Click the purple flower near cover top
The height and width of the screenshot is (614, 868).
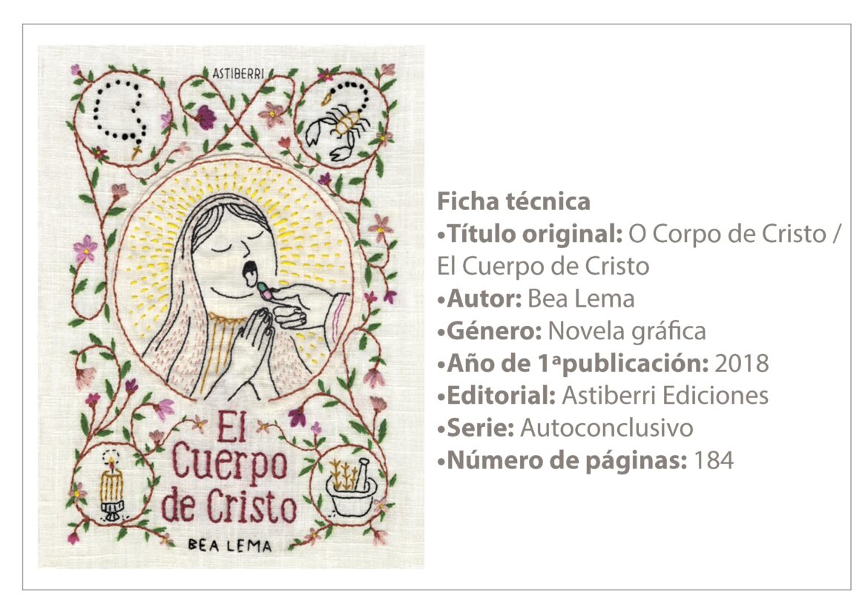pos(206,117)
